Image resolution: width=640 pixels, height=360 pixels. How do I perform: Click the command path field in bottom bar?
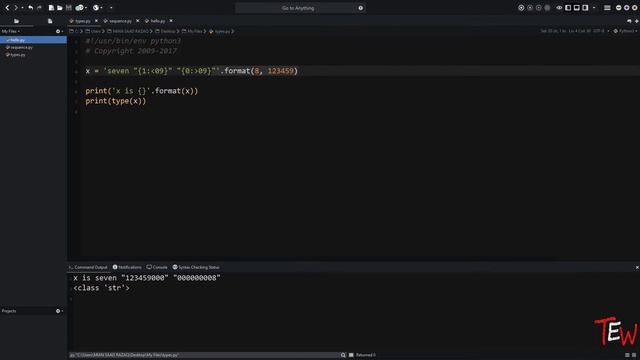204,355
